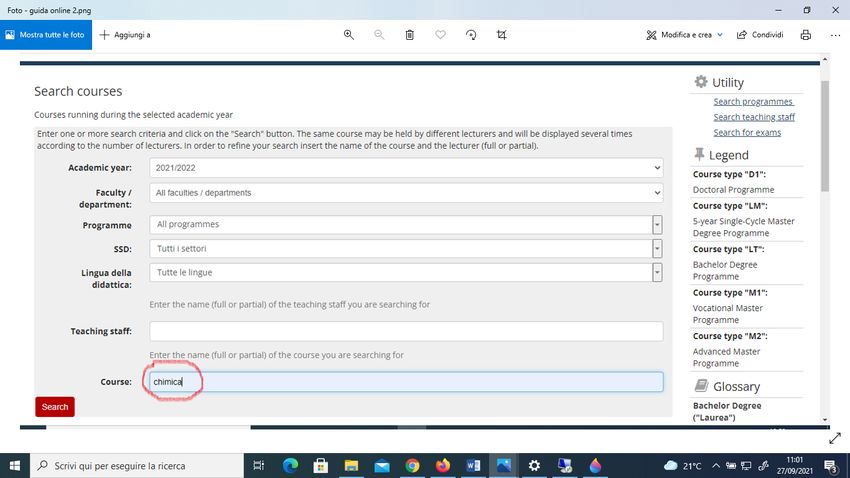Screen dimensions: 850x478
Task: Launch Firefox from taskbar
Action: point(443,466)
